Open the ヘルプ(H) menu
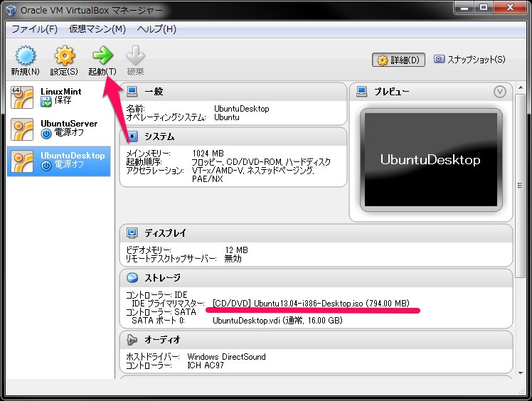 coord(156,29)
